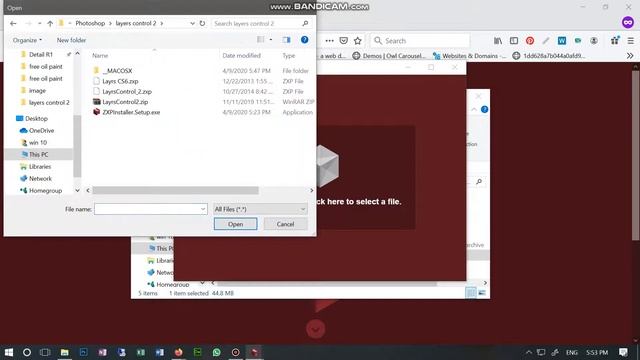
Task: Expand the address path history dropdown
Action: tap(192, 24)
